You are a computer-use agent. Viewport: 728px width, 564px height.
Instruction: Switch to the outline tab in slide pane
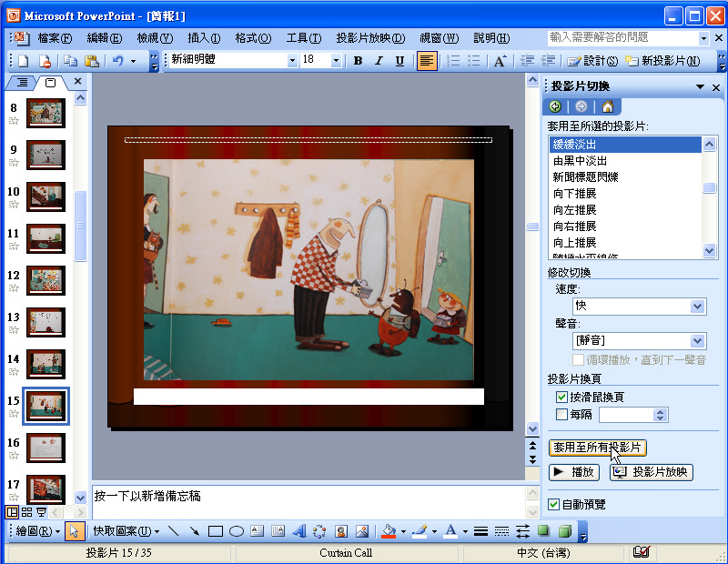[x=22, y=83]
